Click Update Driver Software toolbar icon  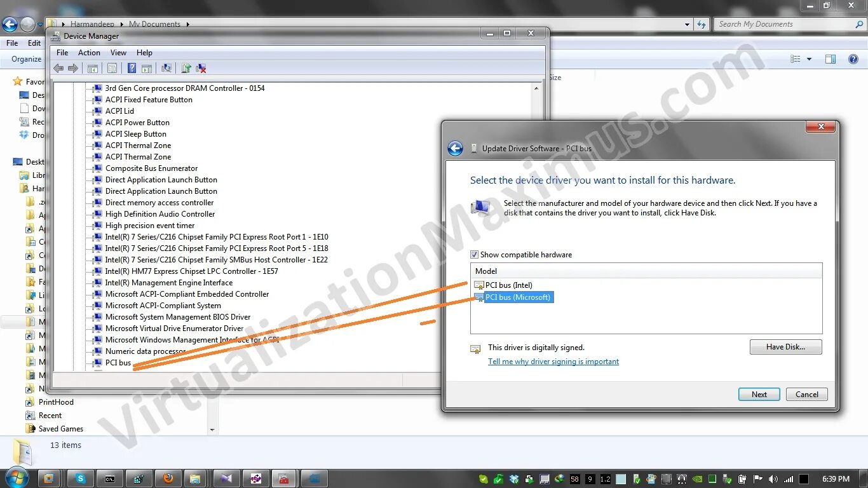tap(186, 69)
